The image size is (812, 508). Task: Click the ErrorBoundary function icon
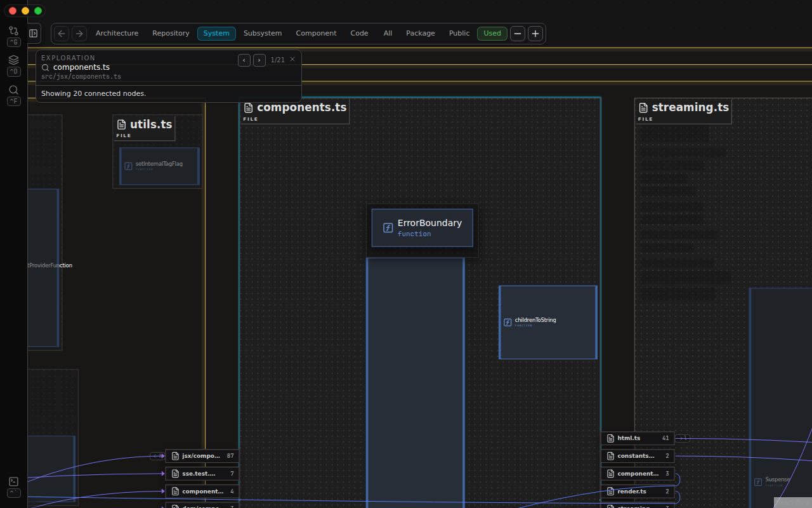pos(388,228)
